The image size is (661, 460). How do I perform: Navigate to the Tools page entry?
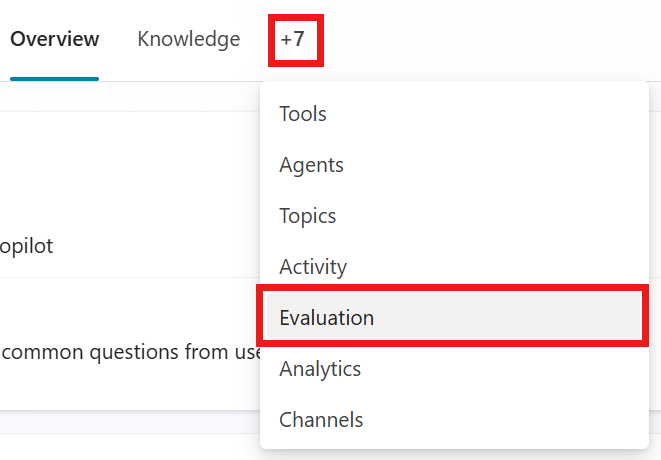[303, 114]
